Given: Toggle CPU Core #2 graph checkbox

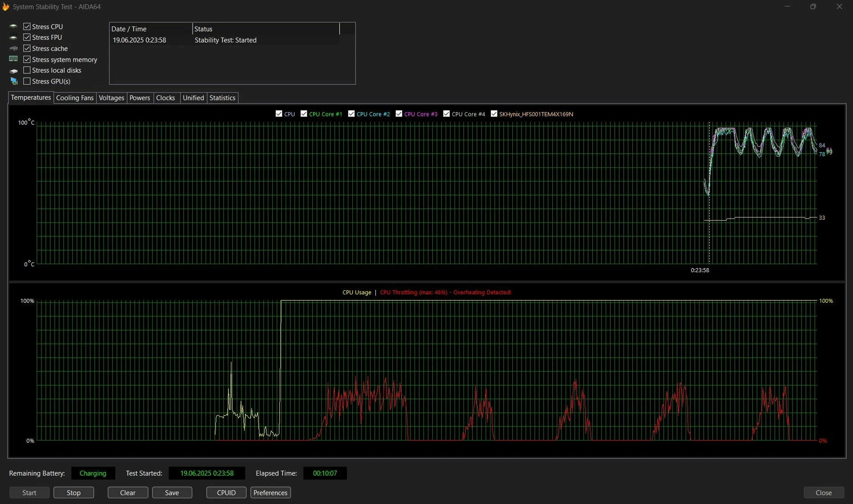Looking at the screenshot, I should coord(351,114).
